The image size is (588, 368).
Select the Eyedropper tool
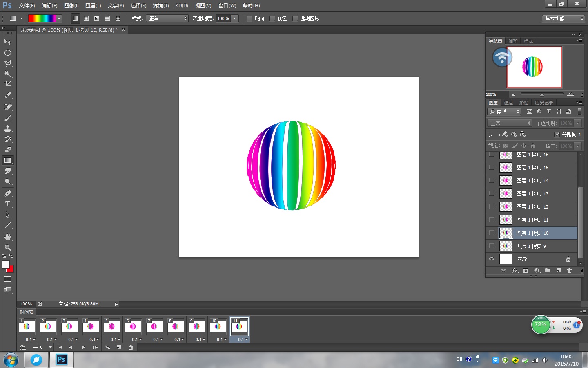(8, 95)
